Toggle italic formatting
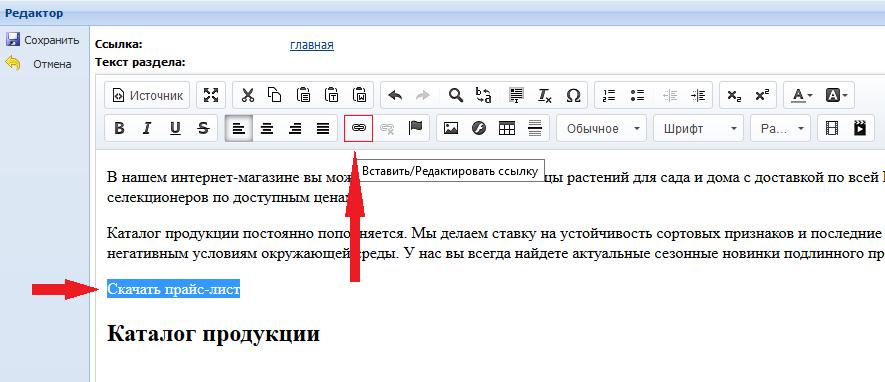This screenshot has width=885, height=382. click(147, 129)
